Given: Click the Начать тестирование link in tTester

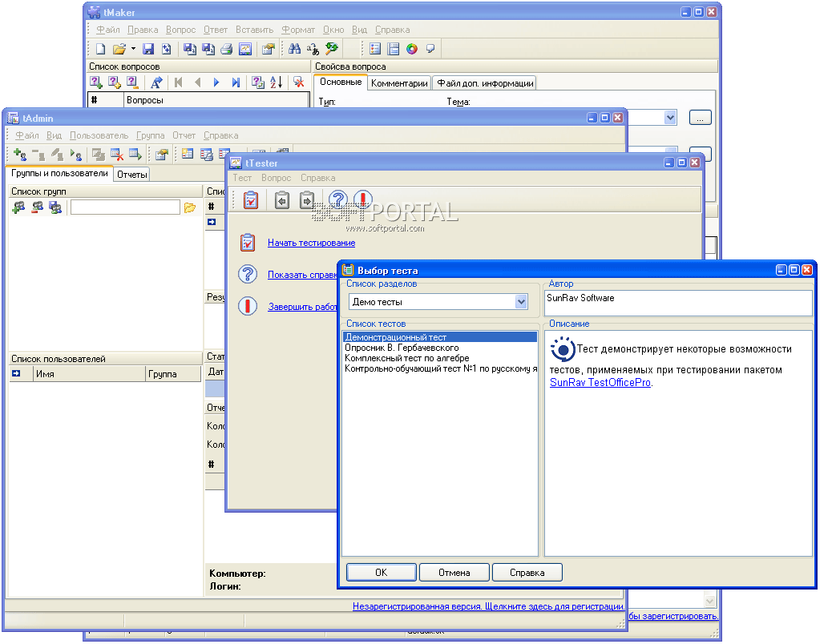Looking at the screenshot, I should (x=312, y=243).
